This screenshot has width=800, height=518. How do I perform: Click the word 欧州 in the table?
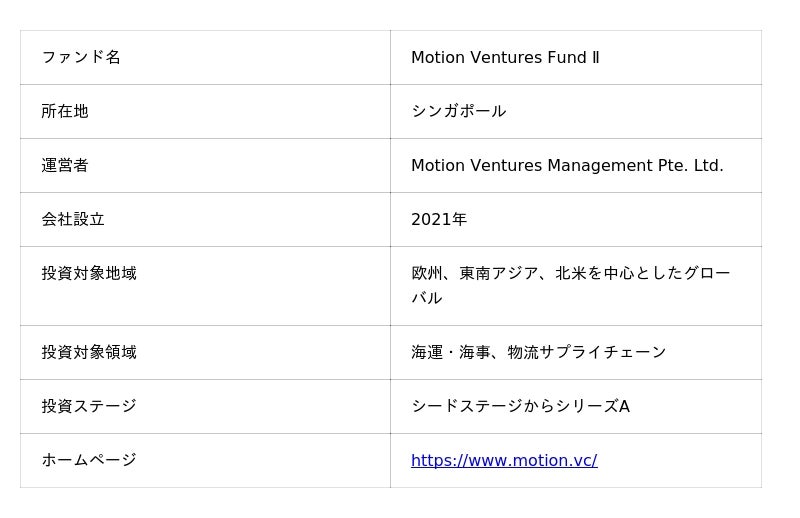427,273
